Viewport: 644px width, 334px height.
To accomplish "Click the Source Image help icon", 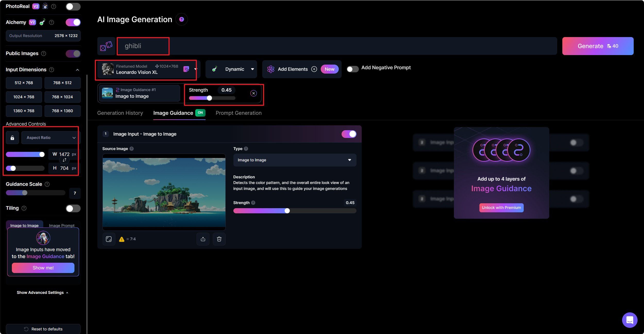I will [x=132, y=149].
